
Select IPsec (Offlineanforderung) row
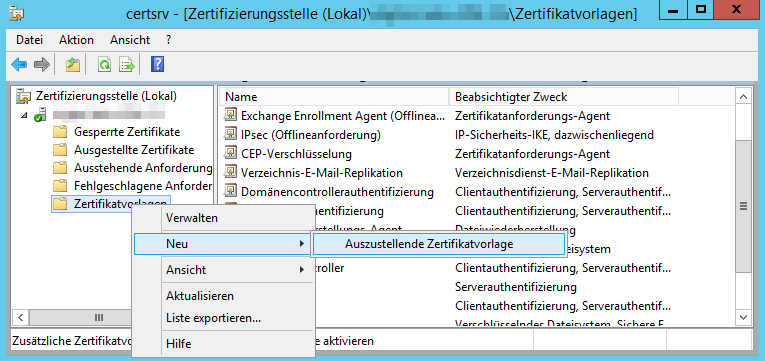(310, 135)
